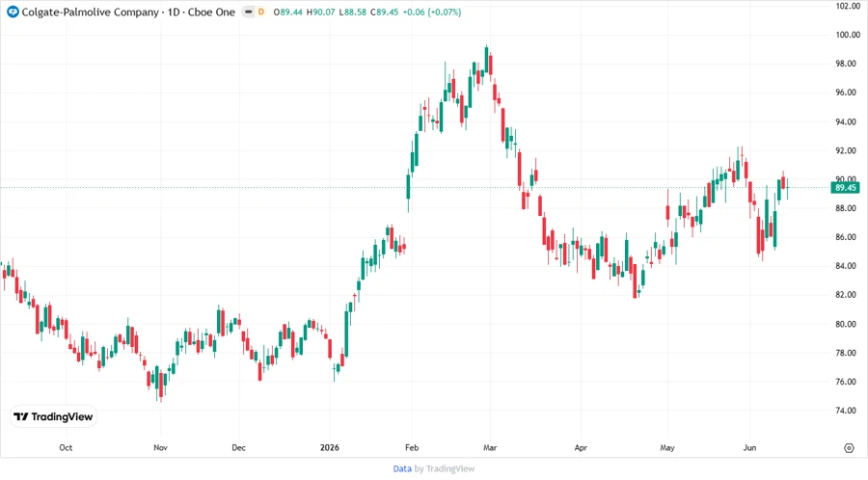868x480 pixels.
Task: Click the orange D delayed-data indicator
Action: 261,12
